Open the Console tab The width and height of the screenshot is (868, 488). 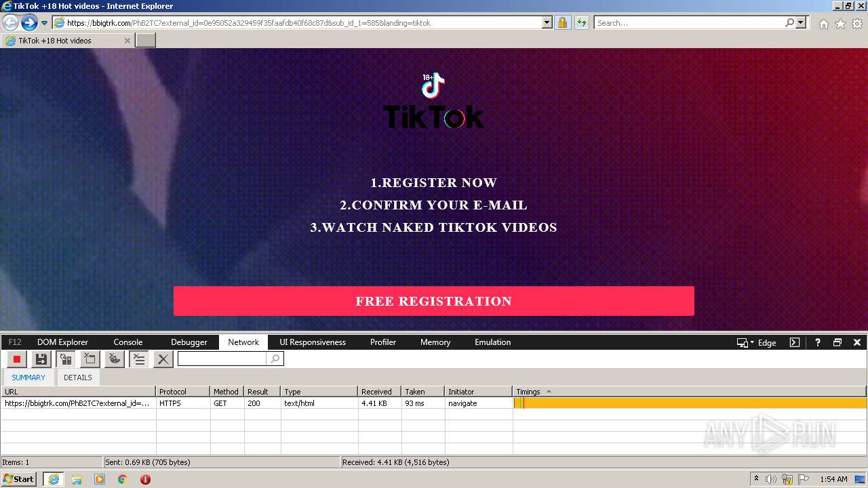pos(128,342)
